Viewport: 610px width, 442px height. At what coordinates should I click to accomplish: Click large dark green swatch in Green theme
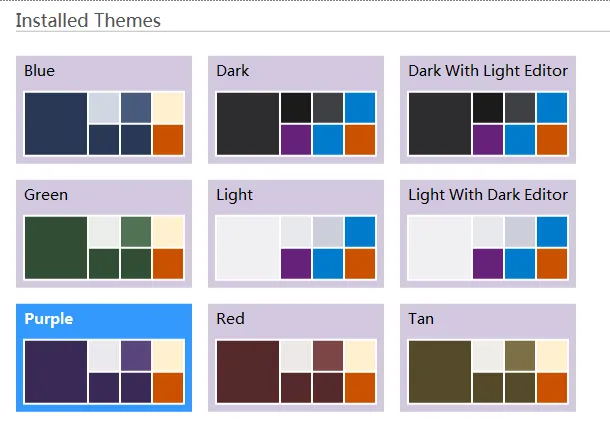[x=55, y=248]
